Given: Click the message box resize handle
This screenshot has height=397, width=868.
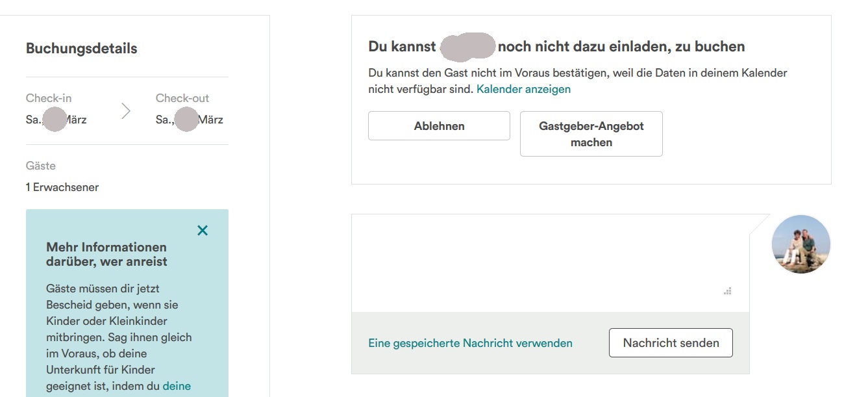Looking at the screenshot, I should coord(728,291).
